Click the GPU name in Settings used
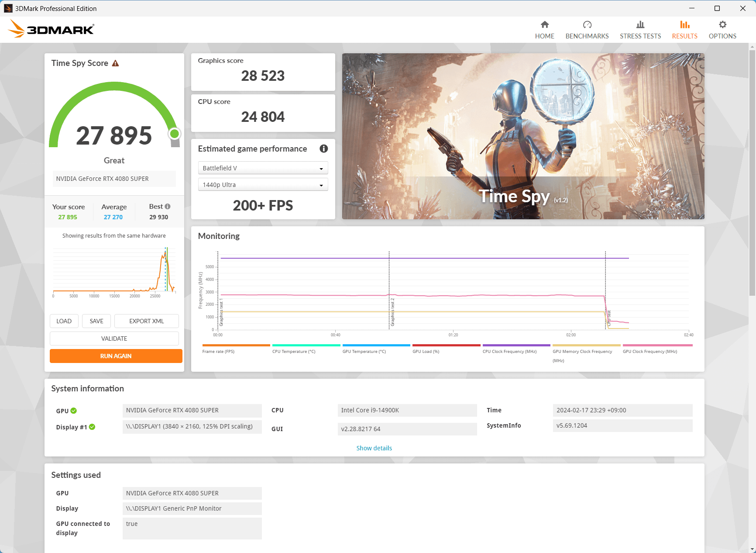This screenshot has height=553, width=756. pyautogui.click(x=192, y=493)
